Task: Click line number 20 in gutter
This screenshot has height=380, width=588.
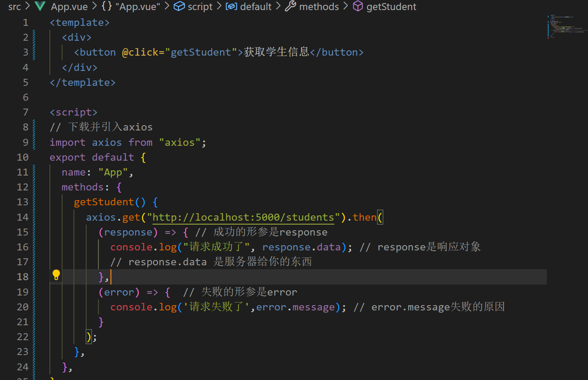Action: point(22,307)
